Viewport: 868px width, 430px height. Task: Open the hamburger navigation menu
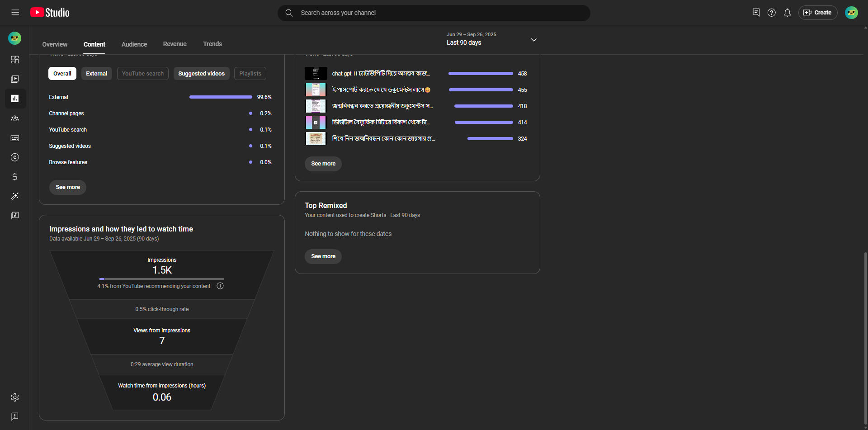tap(15, 13)
